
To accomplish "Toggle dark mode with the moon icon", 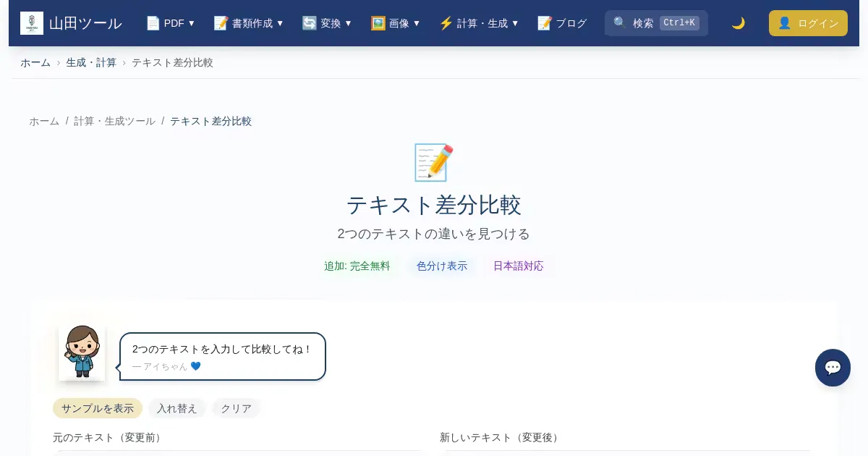I will click(738, 23).
